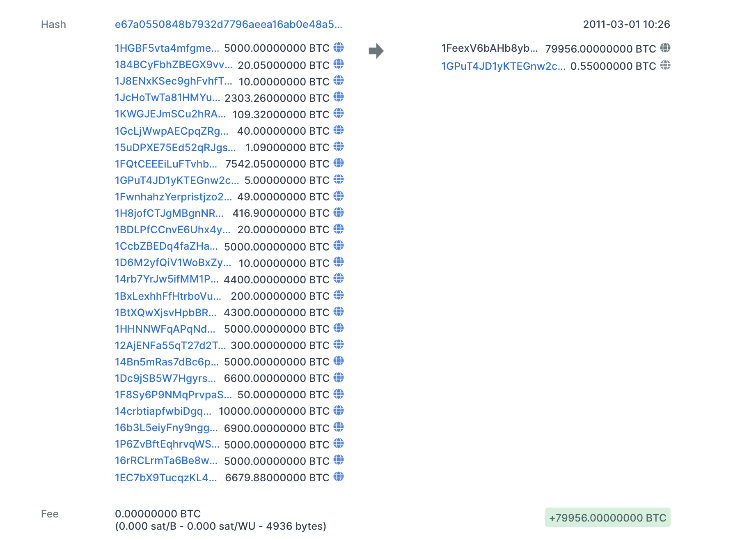This screenshot has width=756, height=547.
Task: Open input address 14rb7YrJw5ifMM1P...
Action: (x=167, y=279)
